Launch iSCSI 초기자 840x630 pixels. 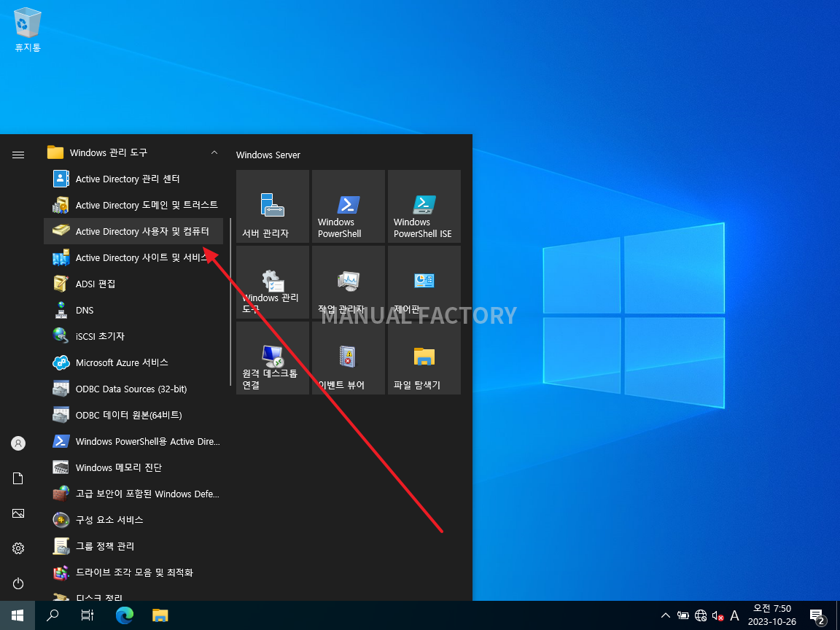(133, 336)
